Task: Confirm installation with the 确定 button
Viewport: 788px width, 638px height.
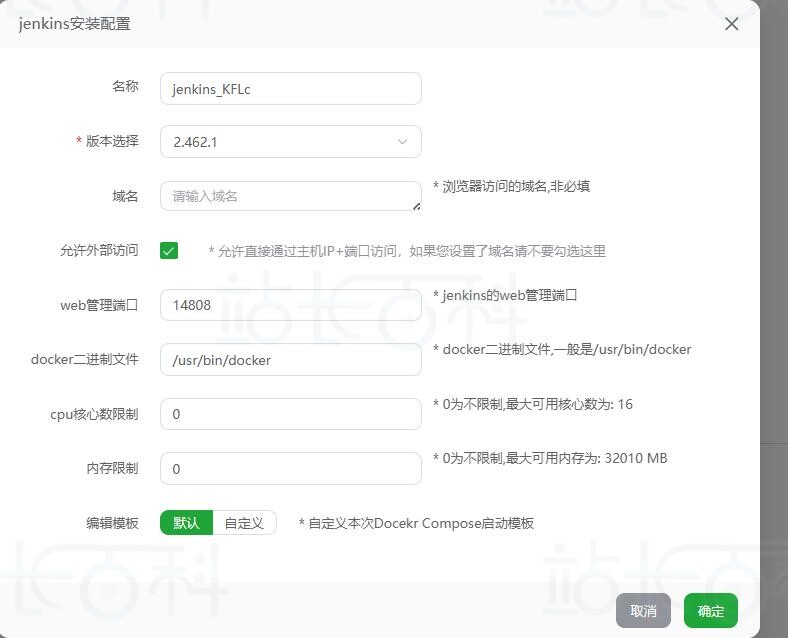Action: coord(711,611)
